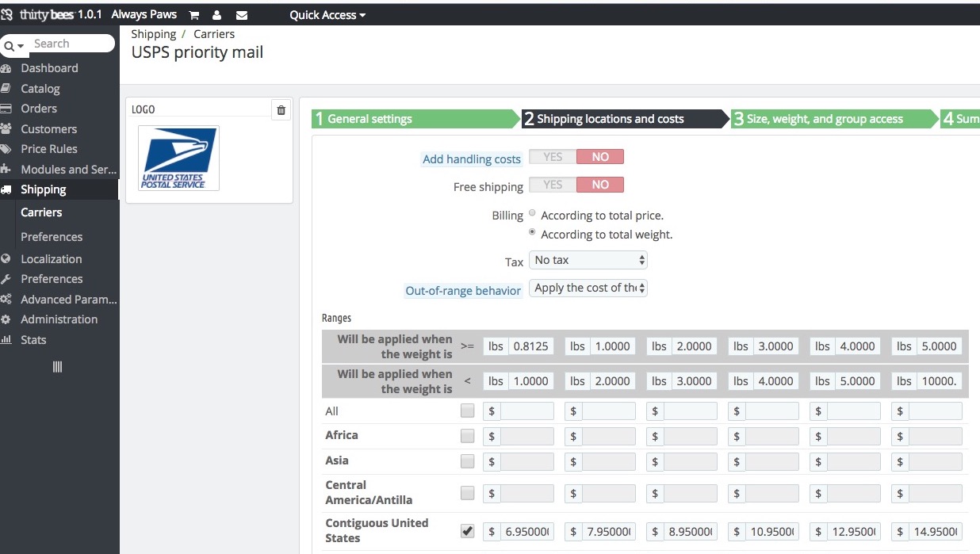Open the Out-of-range behavior dropdown

click(588, 288)
